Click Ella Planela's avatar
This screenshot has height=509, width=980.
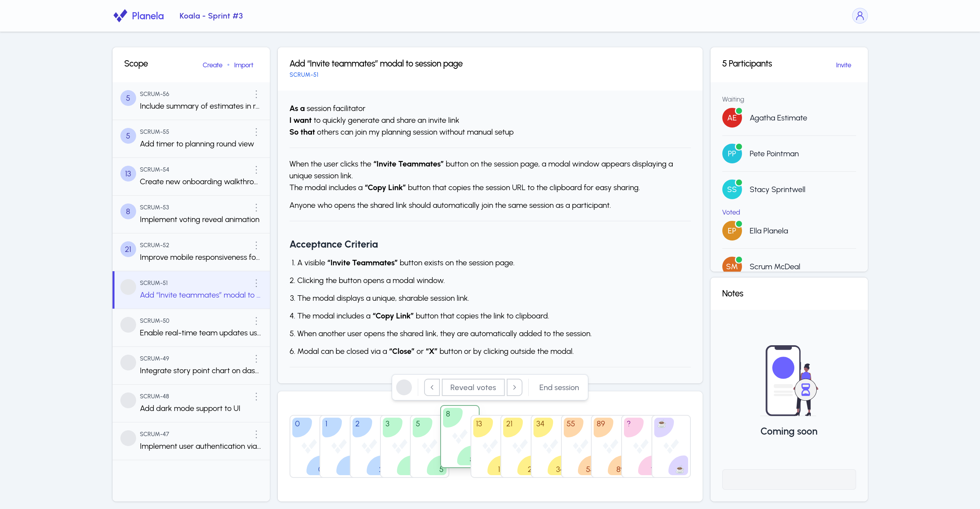point(732,230)
